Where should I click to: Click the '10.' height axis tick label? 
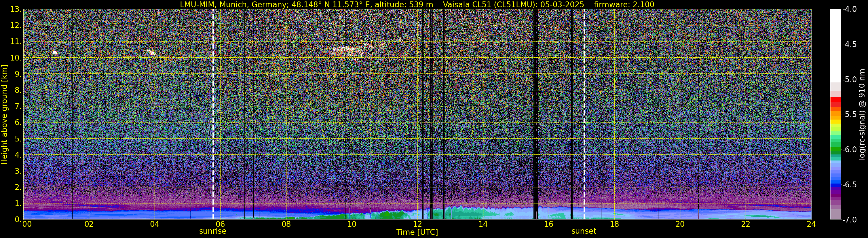16,58
